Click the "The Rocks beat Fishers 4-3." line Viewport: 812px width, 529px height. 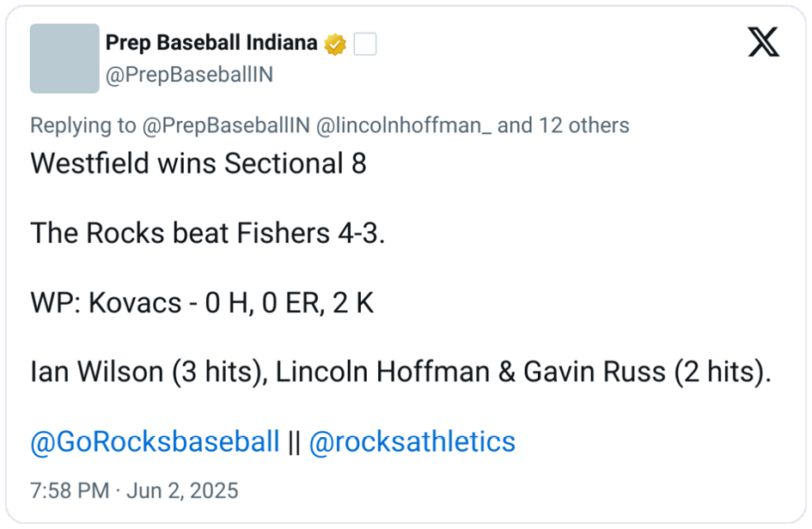[x=208, y=233]
